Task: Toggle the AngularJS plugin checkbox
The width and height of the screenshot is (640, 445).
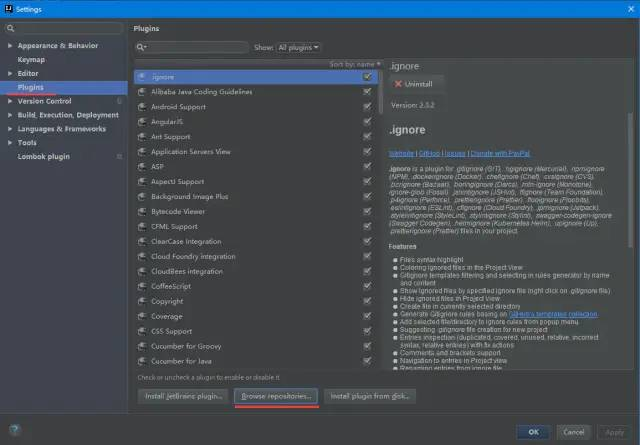Action: coord(367,122)
